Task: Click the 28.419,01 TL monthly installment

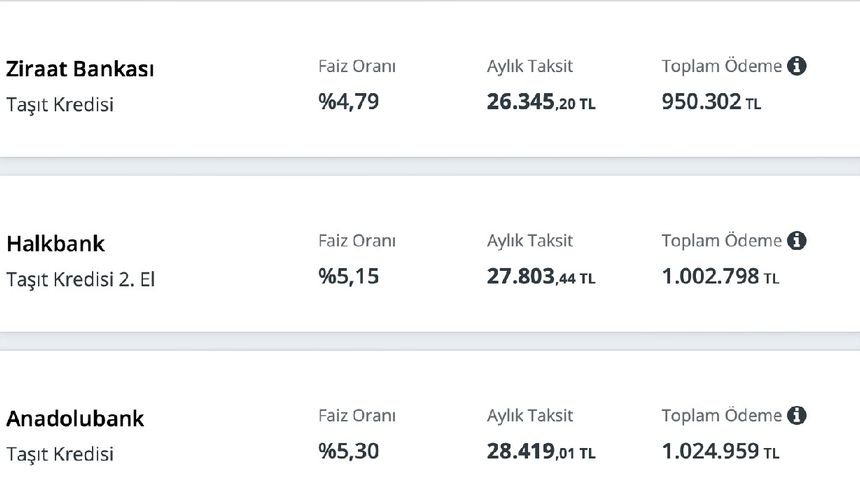Action: (x=541, y=452)
